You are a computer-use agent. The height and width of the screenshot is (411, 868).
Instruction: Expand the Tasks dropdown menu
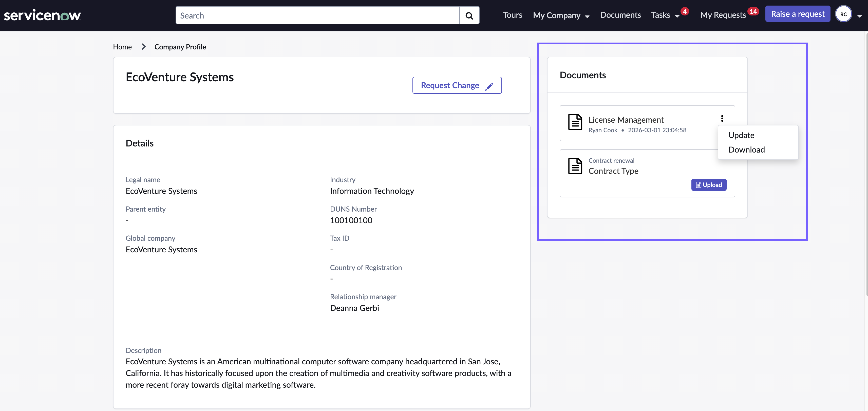click(665, 15)
